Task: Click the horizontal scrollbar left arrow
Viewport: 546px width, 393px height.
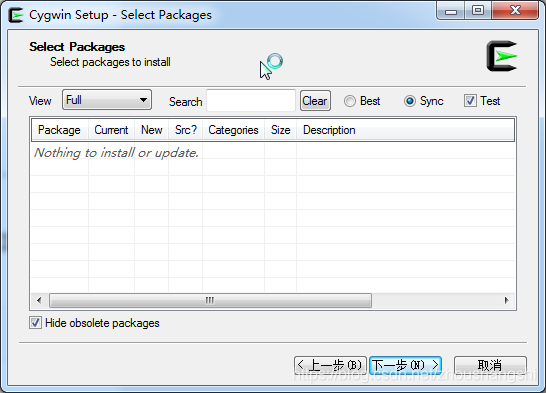Action: click(39, 300)
